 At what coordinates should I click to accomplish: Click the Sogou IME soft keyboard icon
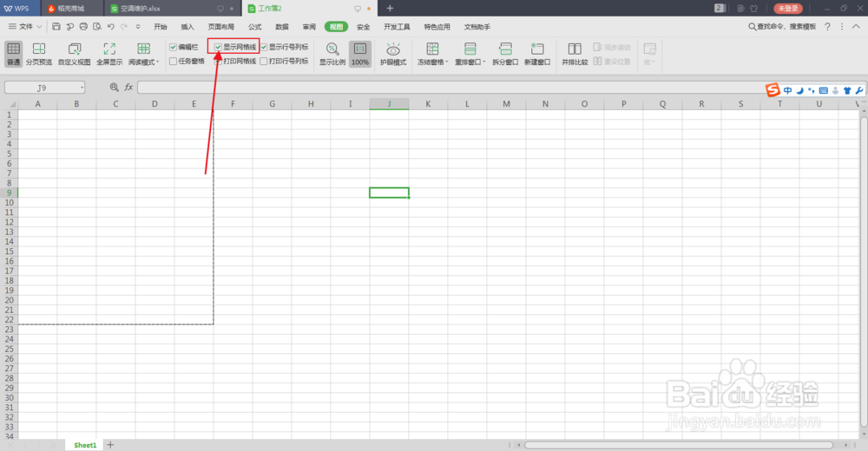pos(823,90)
